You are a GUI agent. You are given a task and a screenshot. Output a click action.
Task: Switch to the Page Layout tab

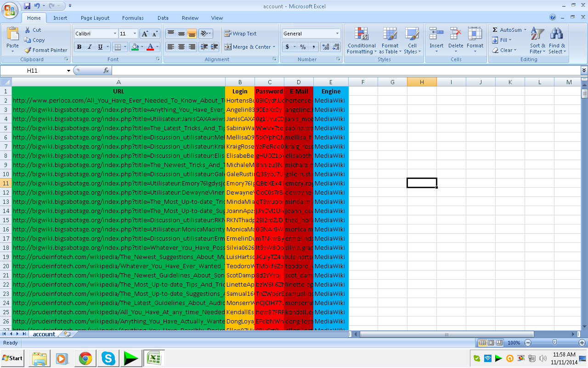[95, 18]
